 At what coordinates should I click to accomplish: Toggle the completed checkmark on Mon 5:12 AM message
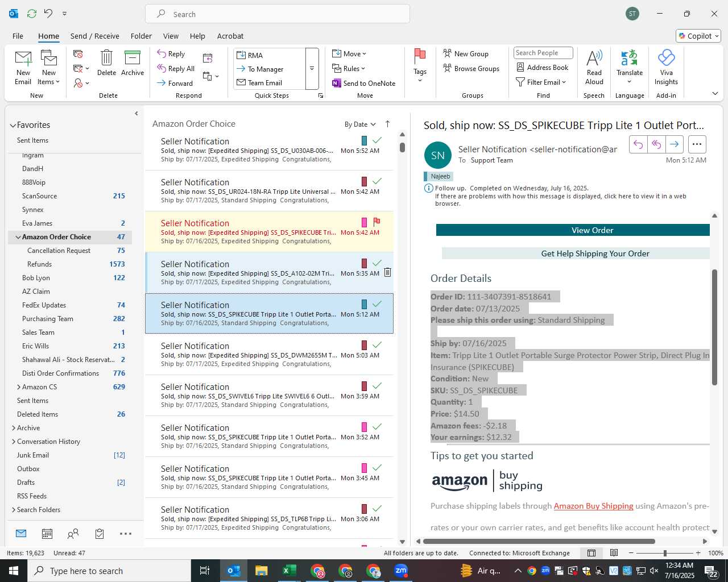[377, 304]
